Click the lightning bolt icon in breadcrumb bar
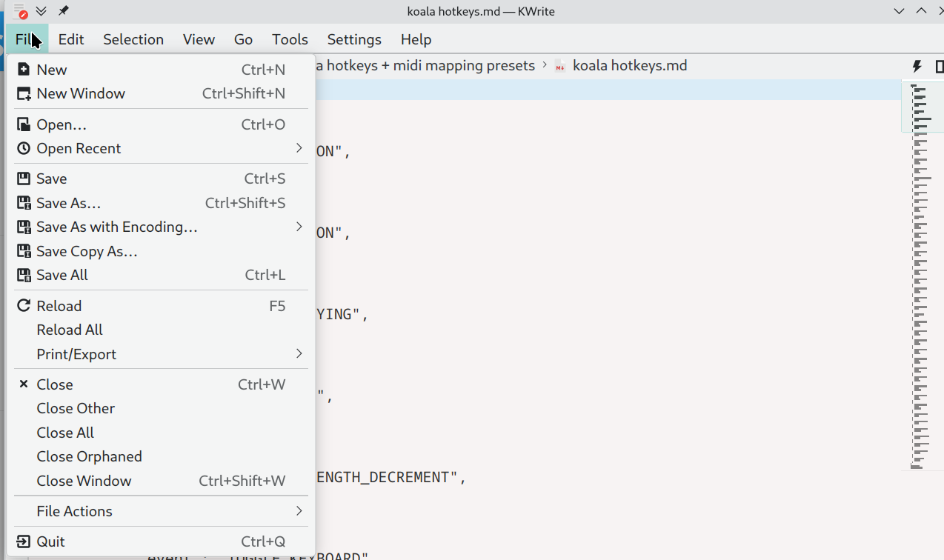 [x=917, y=67]
